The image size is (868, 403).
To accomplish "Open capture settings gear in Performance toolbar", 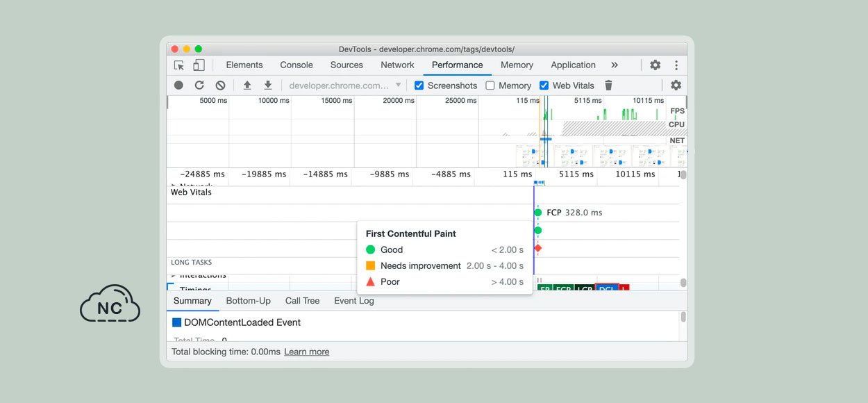I will [x=676, y=85].
